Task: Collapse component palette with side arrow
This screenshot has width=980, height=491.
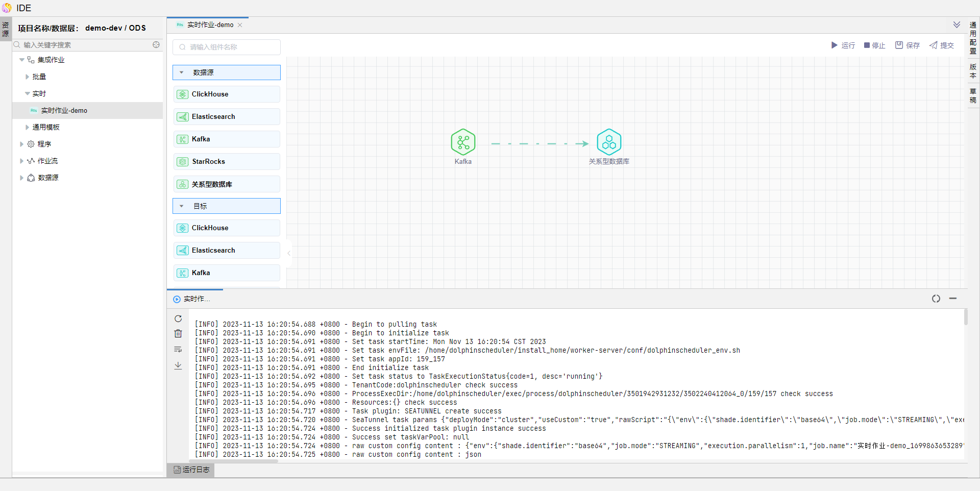Action: coord(289,253)
